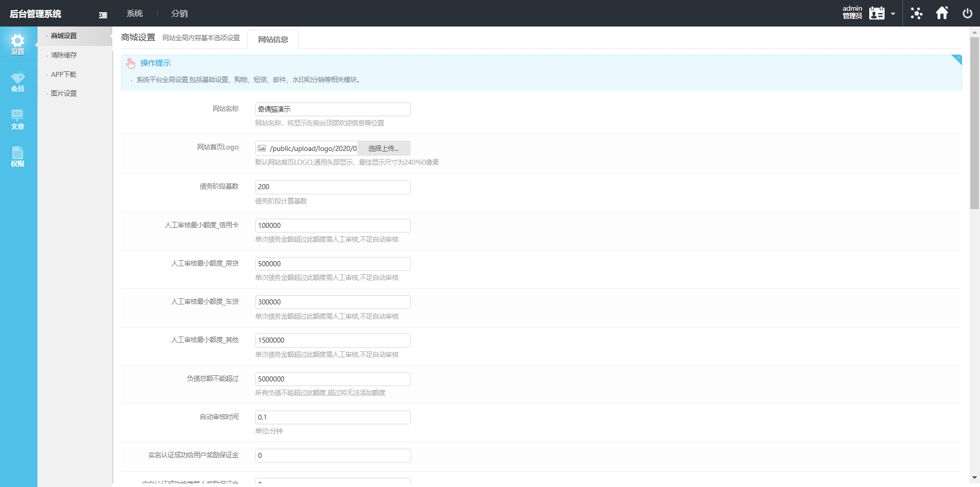Collapse the 操作提示 panel corner toggle

tap(957, 59)
